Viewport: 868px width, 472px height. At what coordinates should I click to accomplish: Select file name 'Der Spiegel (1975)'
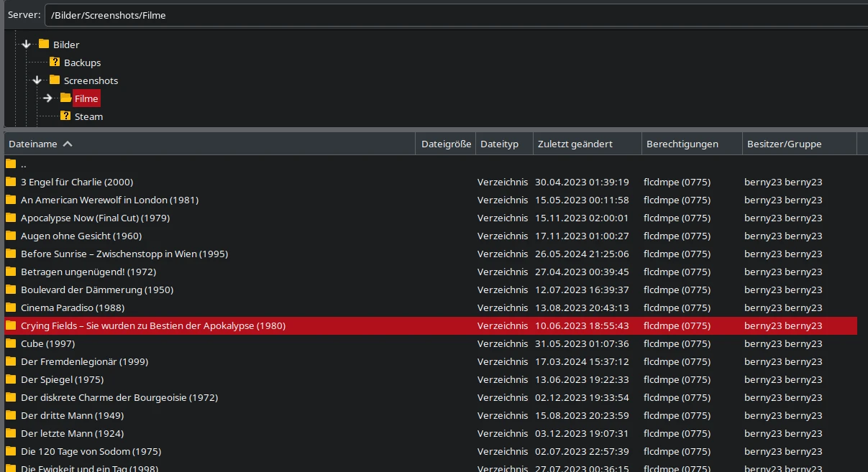[63, 379]
